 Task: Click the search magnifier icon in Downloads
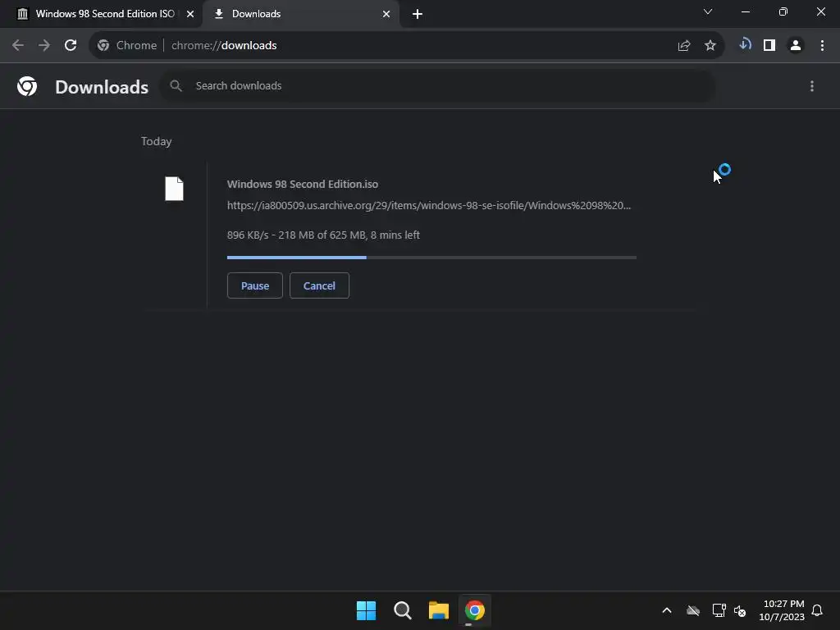pyautogui.click(x=176, y=85)
